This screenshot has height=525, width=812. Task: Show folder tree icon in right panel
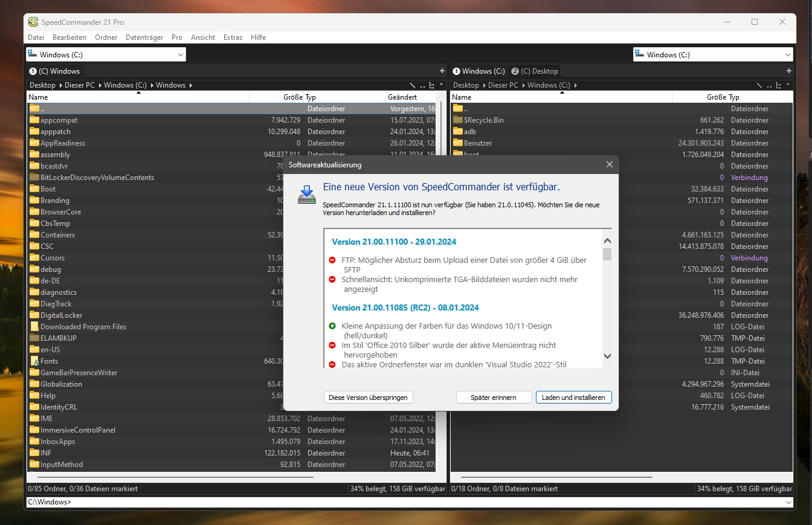tap(778, 85)
